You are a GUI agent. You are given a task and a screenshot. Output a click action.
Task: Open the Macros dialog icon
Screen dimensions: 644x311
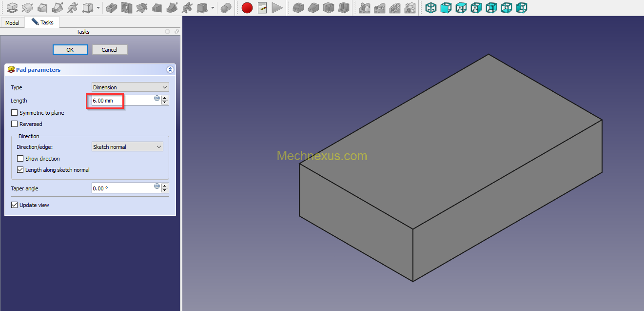click(x=262, y=8)
